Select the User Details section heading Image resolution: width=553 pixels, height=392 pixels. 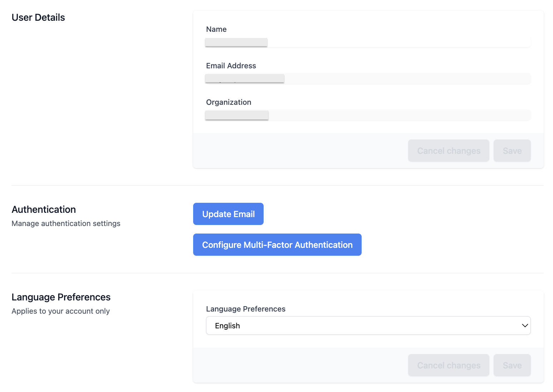pyautogui.click(x=38, y=18)
